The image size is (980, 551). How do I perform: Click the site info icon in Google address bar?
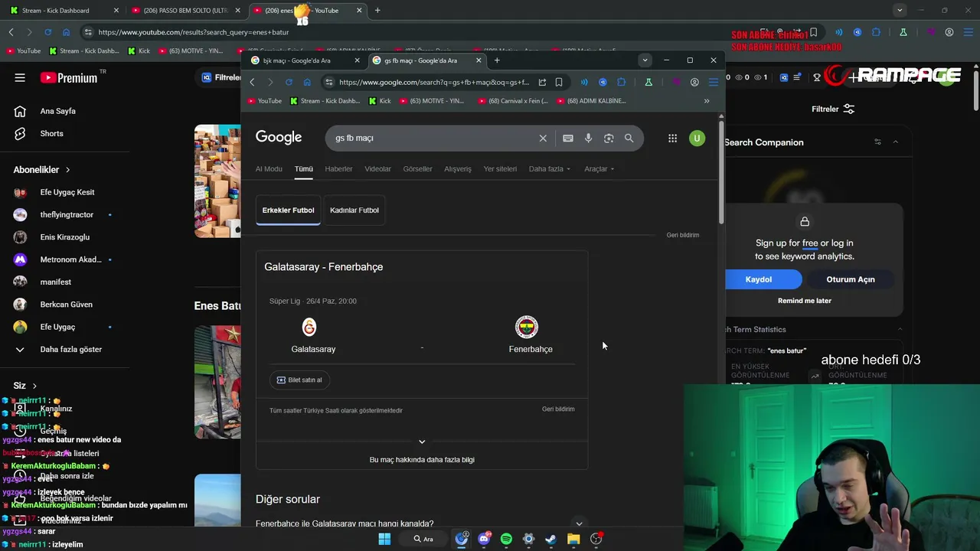[x=328, y=82]
